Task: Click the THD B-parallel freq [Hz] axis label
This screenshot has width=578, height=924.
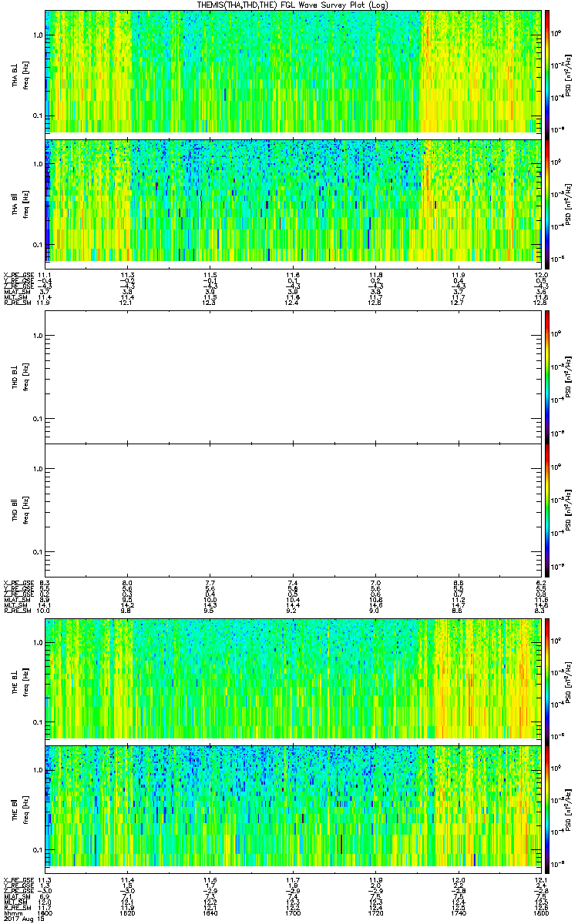Action: pos(25,510)
